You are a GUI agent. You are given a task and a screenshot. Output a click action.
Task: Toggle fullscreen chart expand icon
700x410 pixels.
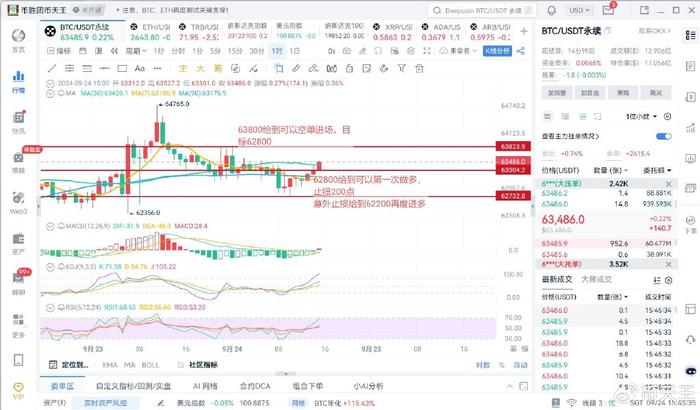[427, 51]
